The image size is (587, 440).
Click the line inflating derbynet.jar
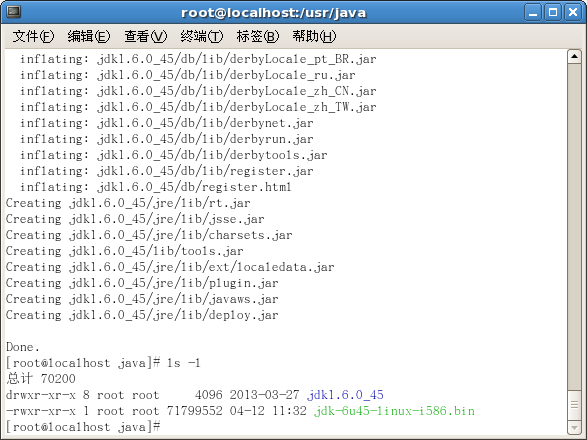[167, 123]
